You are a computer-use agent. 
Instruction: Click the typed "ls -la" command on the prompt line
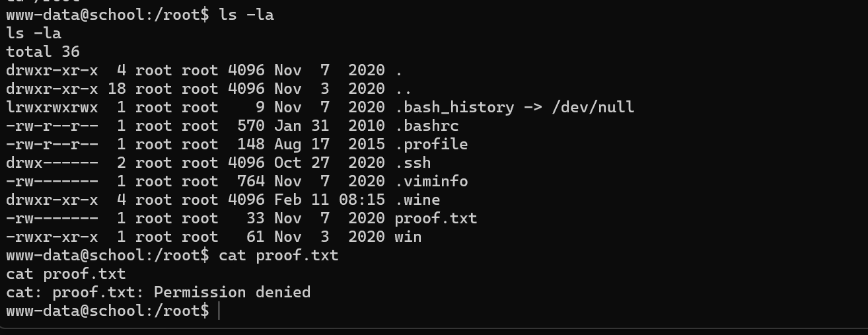point(246,15)
